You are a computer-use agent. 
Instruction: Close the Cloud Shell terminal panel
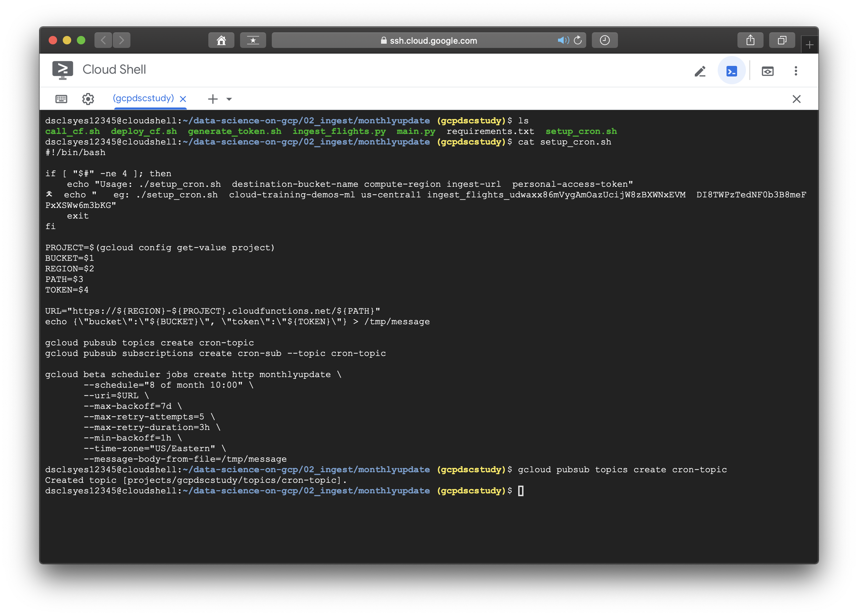coord(796,99)
